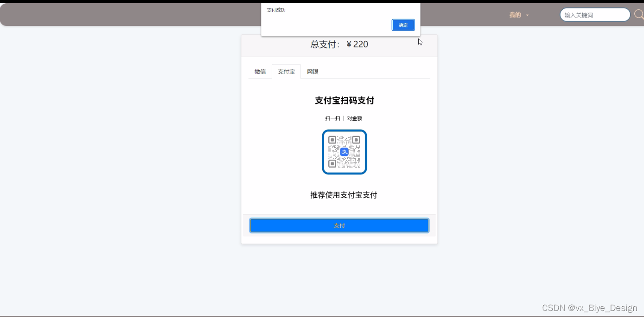Screen dimensions: 644x317
Task: Expand the 我的 dropdown menu
Action: tap(519, 15)
